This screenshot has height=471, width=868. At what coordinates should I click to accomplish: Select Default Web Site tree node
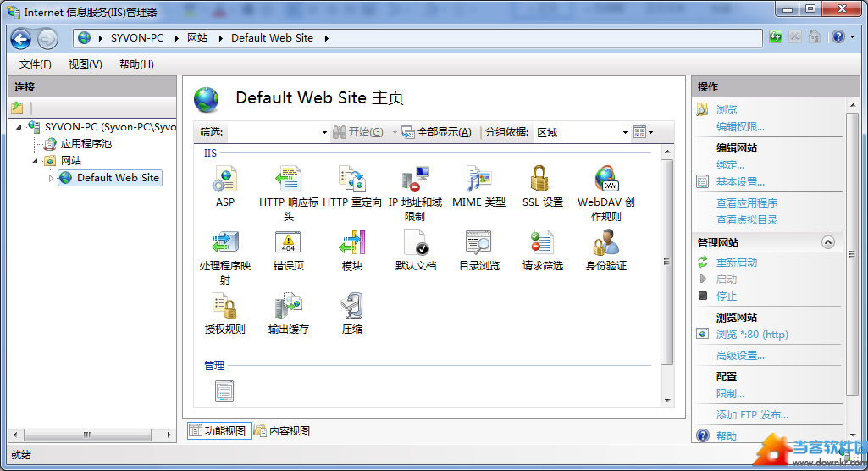point(118,178)
